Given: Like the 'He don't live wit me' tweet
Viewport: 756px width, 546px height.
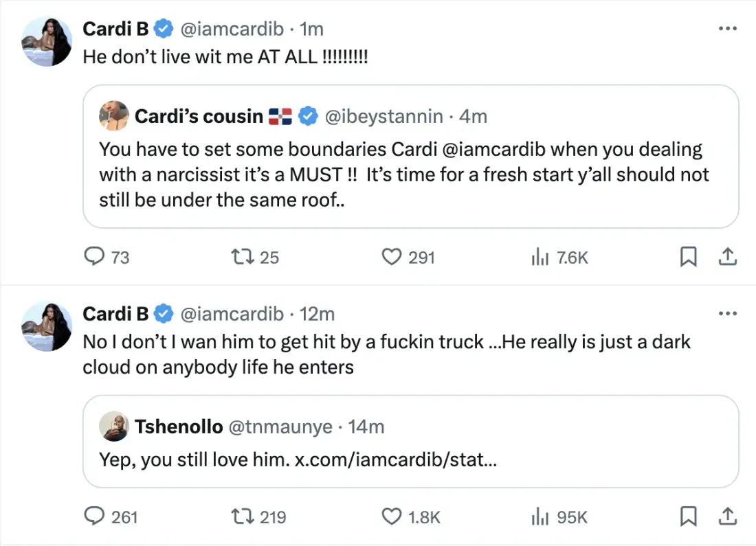Looking at the screenshot, I should (x=392, y=257).
